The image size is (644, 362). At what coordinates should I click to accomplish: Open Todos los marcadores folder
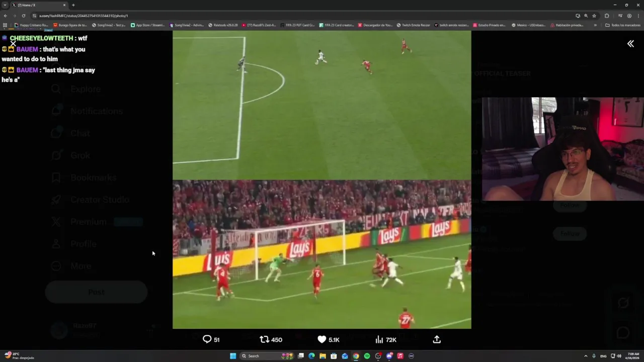pyautogui.click(x=623, y=25)
